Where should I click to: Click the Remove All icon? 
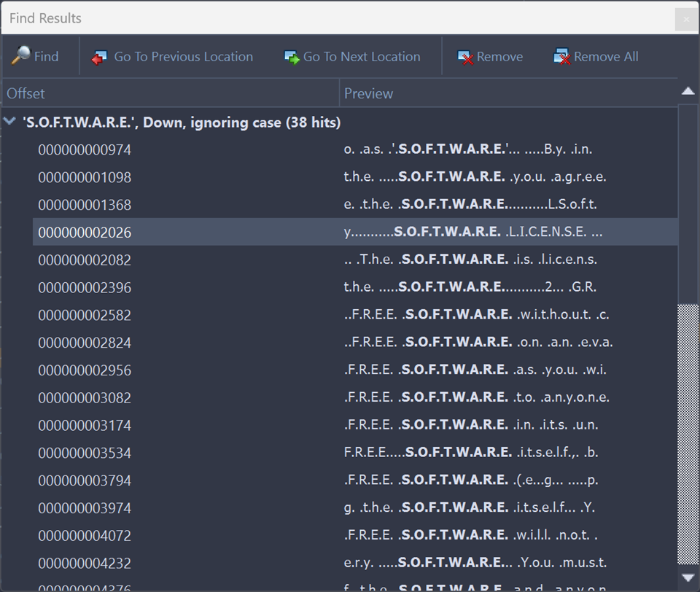(x=561, y=57)
